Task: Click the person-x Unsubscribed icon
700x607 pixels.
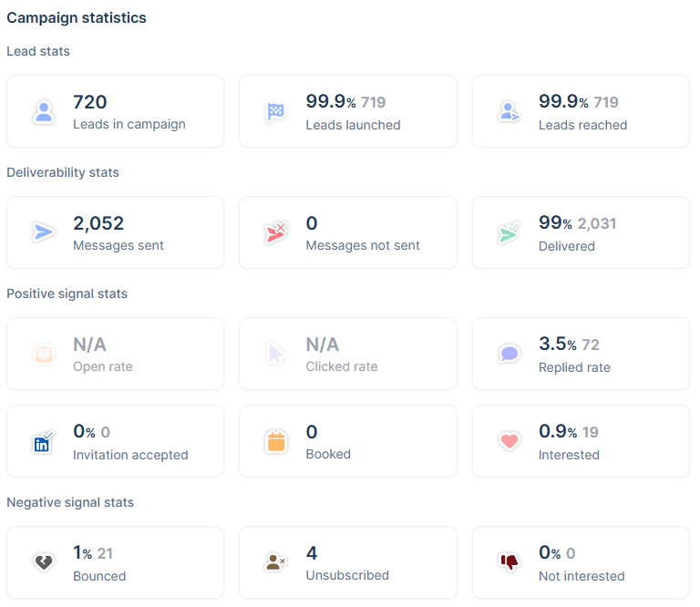Action: click(275, 562)
